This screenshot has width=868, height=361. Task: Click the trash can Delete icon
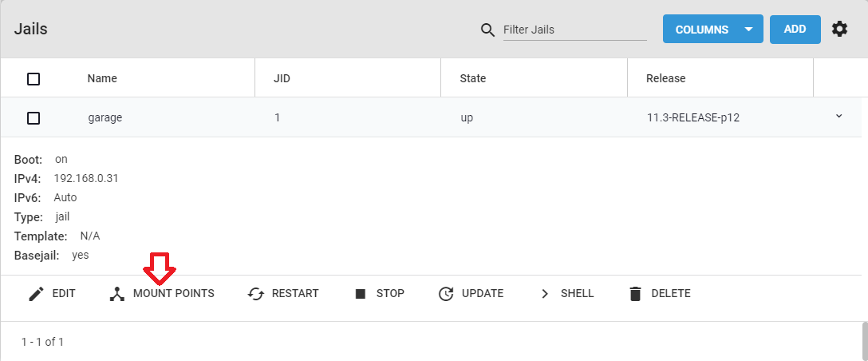636,294
